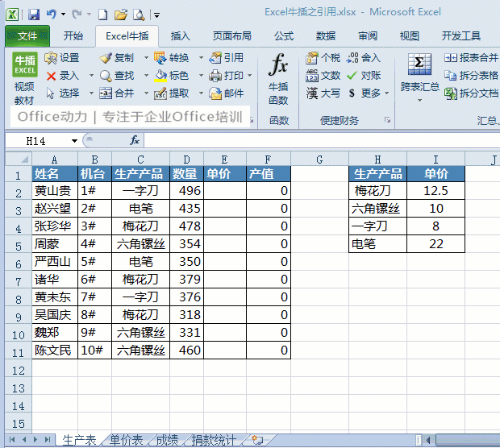Go to last sheet navigation arrow
Screen dimensions: 500x448
pos(48,440)
